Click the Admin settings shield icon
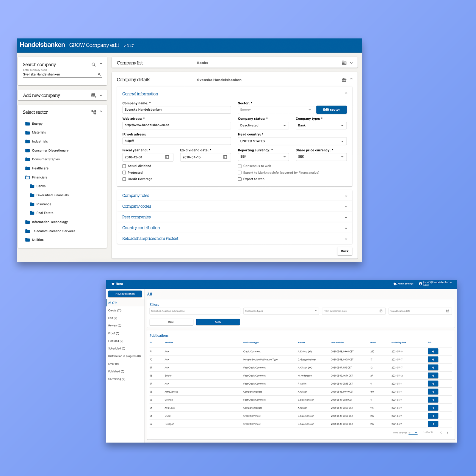 point(395,284)
